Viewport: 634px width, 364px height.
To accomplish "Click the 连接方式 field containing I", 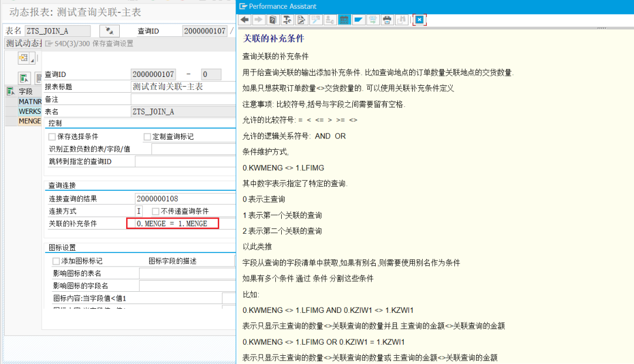I will 139,211.
